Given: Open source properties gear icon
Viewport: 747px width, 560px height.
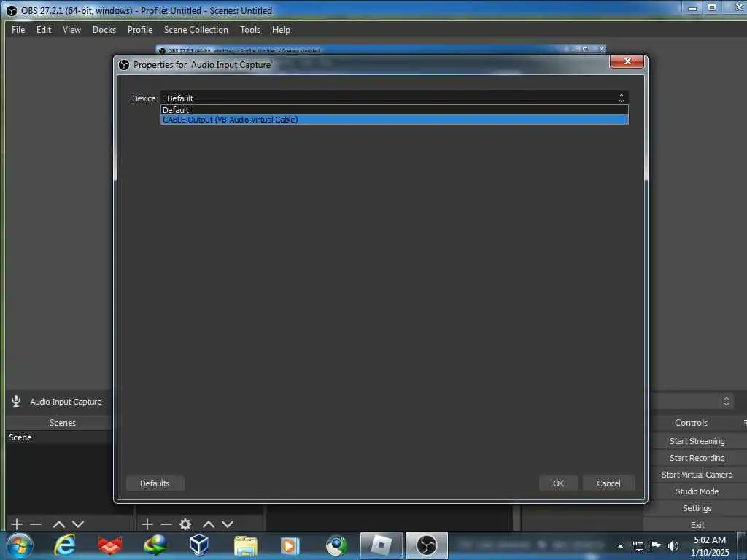Looking at the screenshot, I should click(x=185, y=524).
